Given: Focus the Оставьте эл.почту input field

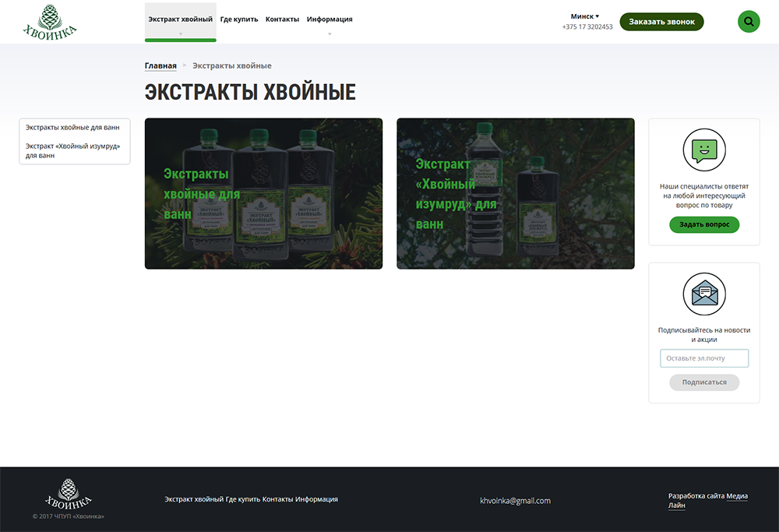Looking at the screenshot, I should click(704, 358).
